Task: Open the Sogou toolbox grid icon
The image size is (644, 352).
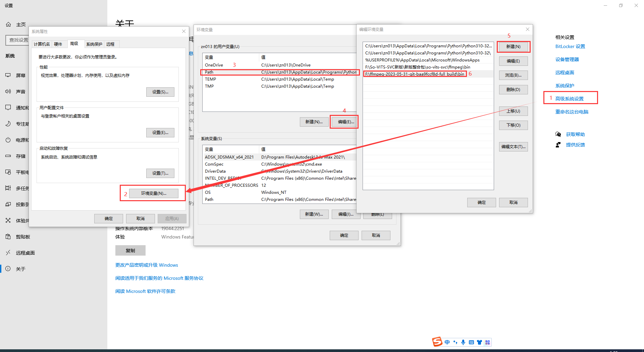Action: (x=487, y=342)
